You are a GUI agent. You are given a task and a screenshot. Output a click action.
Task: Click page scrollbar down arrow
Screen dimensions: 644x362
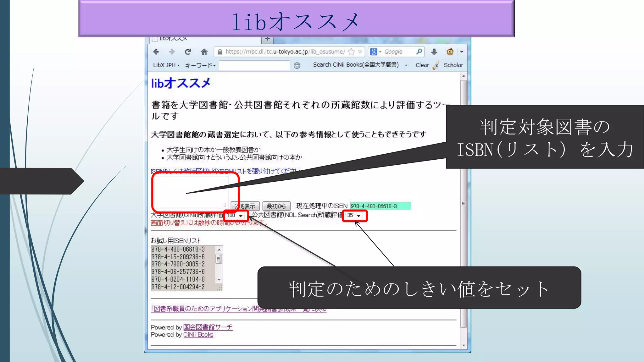coord(464,345)
